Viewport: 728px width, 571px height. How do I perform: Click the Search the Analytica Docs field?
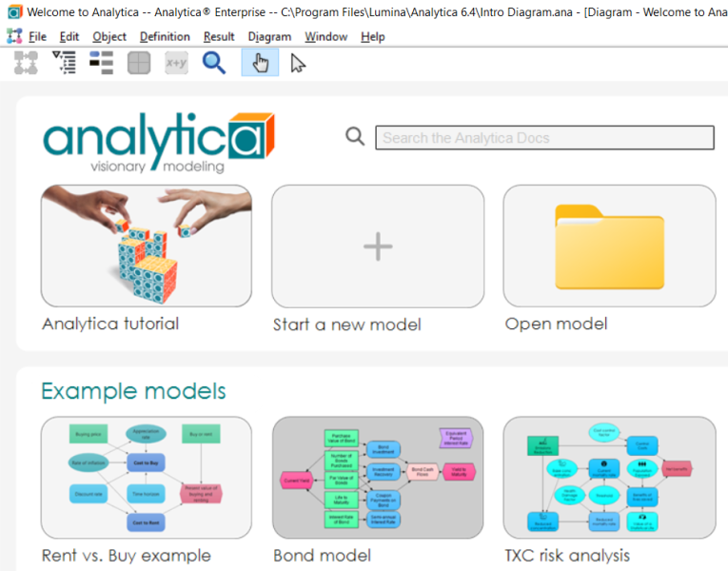click(544, 137)
